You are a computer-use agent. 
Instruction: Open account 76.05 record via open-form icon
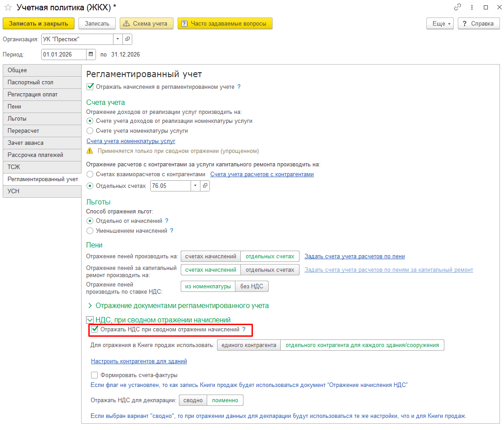pyautogui.click(x=205, y=186)
